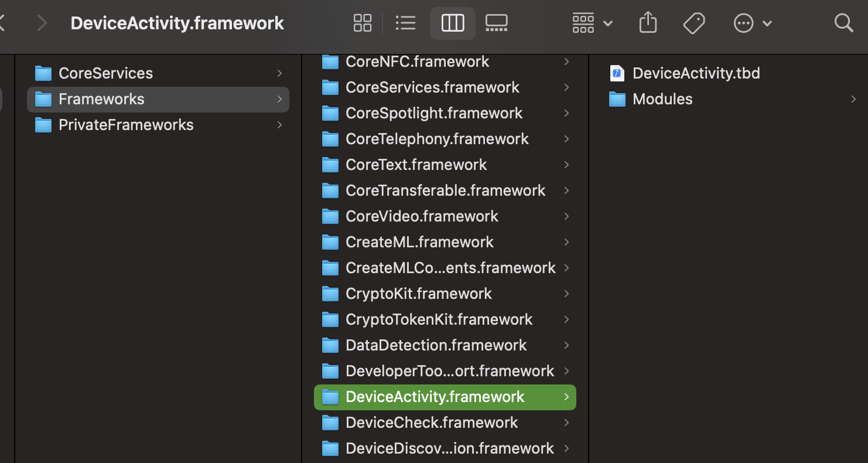Select CoreTelephony.framework
The height and width of the screenshot is (463, 868).
pos(445,139)
